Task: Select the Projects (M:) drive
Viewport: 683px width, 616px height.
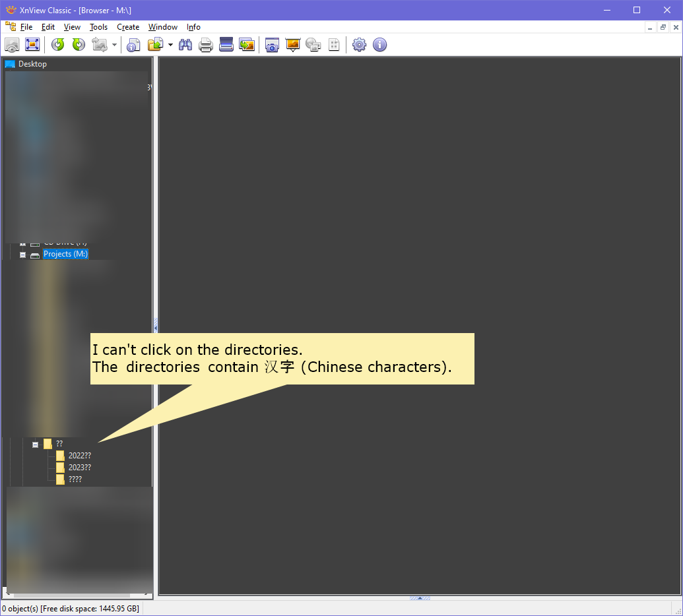Action: point(66,254)
